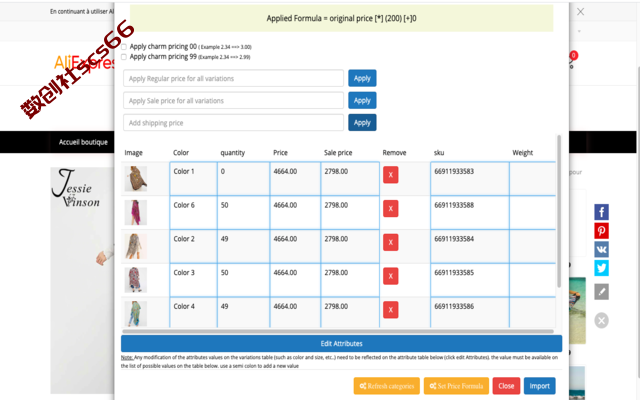Edit the Color 2 quantity cell
This screenshot has height=400, width=640.
[243, 246]
